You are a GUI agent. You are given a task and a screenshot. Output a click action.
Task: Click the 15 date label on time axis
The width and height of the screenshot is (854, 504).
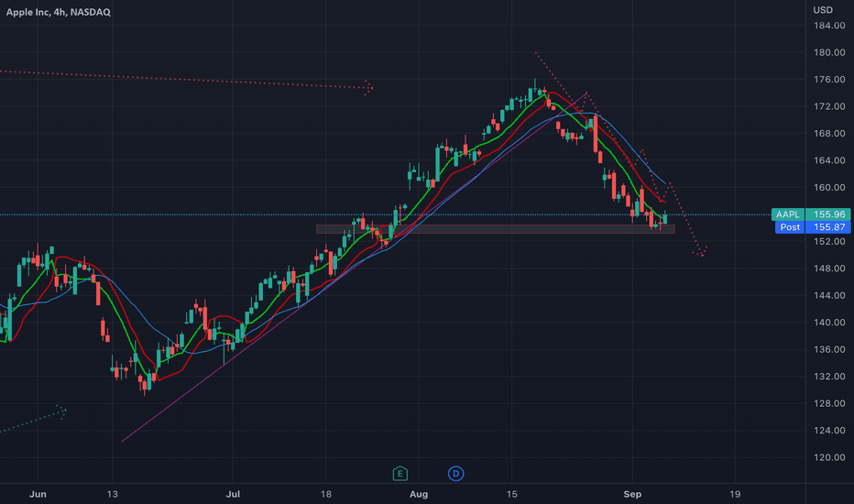pos(511,494)
